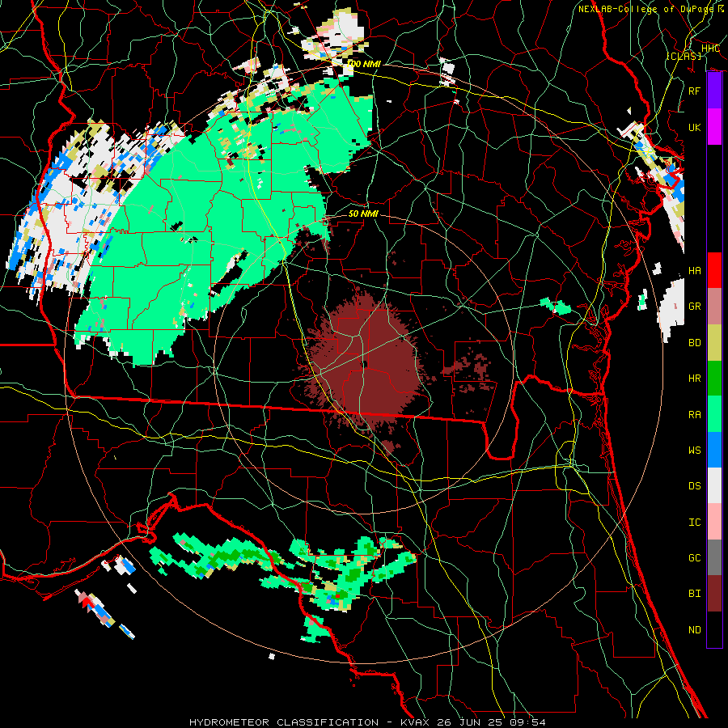The height and width of the screenshot is (728, 728).
Task: Click the IC legend label
Action: click(695, 522)
